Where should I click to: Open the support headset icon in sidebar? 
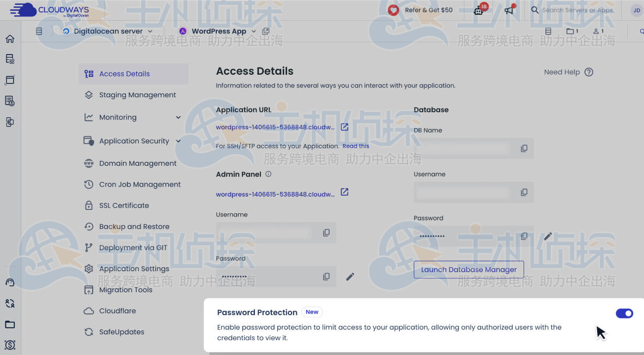click(x=10, y=282)
